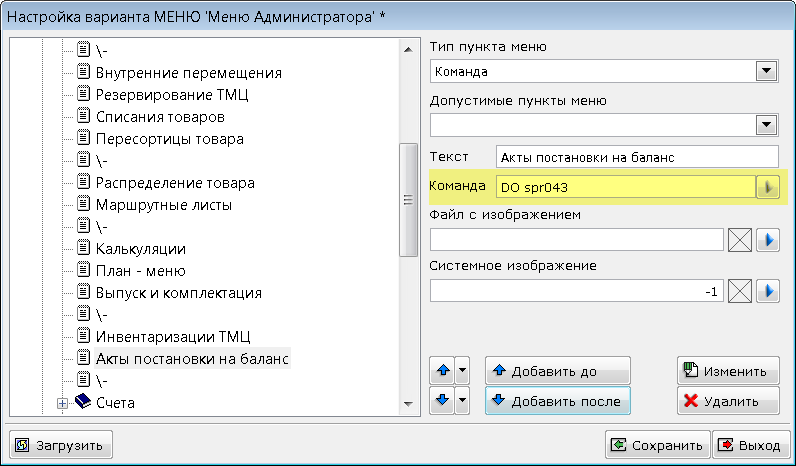Clear the image file with crossed box icon
Image resolution: width=796 pixels, height=466 pixels.
pos(740,240)
